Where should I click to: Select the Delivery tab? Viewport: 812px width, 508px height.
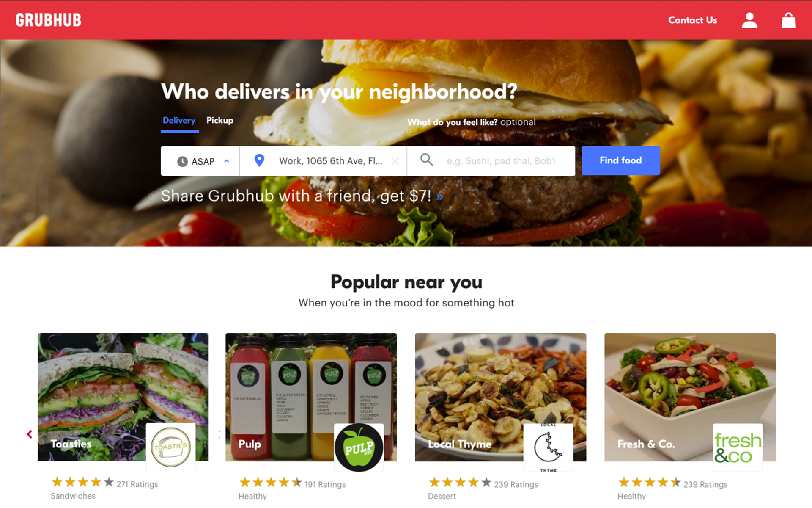(x=179, y=121)
